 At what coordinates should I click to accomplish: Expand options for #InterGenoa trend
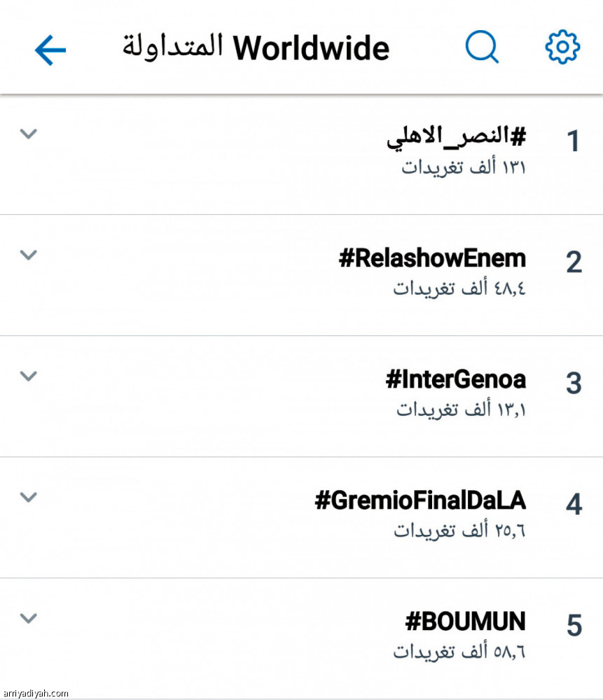(x=28, y=376)
